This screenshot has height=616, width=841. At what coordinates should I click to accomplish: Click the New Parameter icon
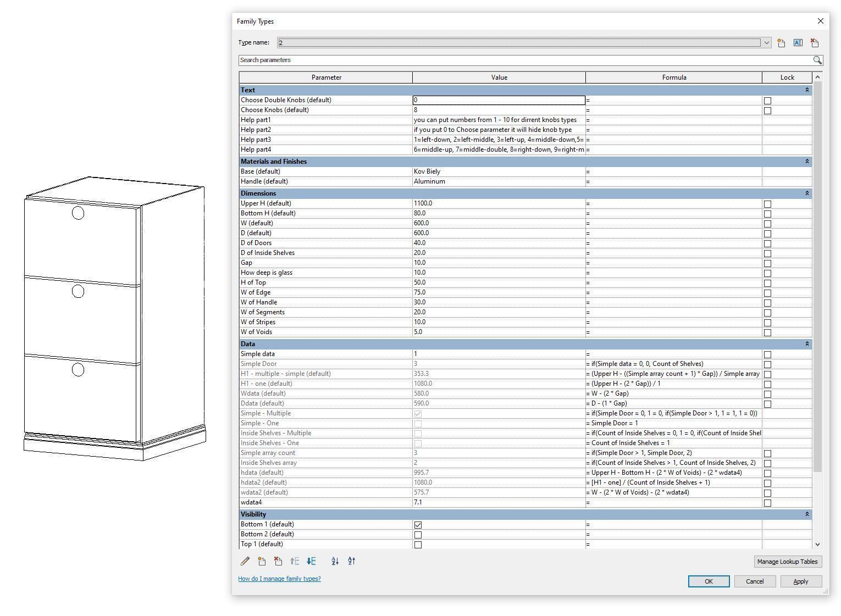262,561
